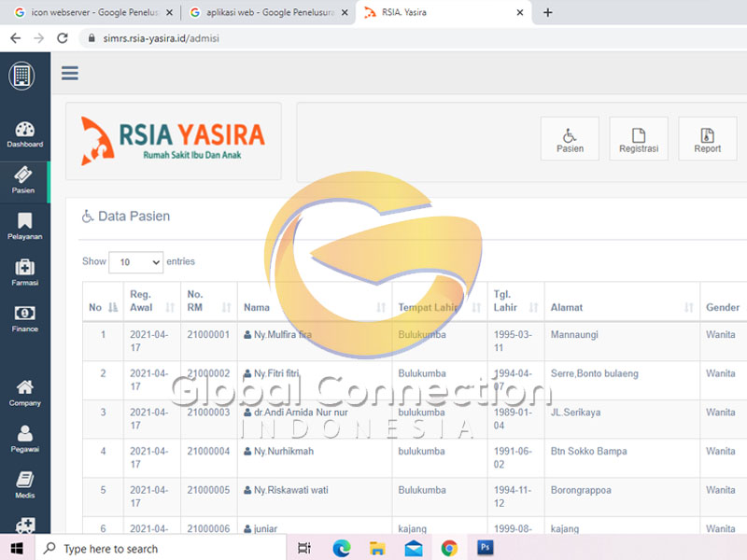Image resolution: width=747 pixels, height=560 pixels.
Task: Open the Pegawai sidebar icon
Action: (x=24, y=439)
